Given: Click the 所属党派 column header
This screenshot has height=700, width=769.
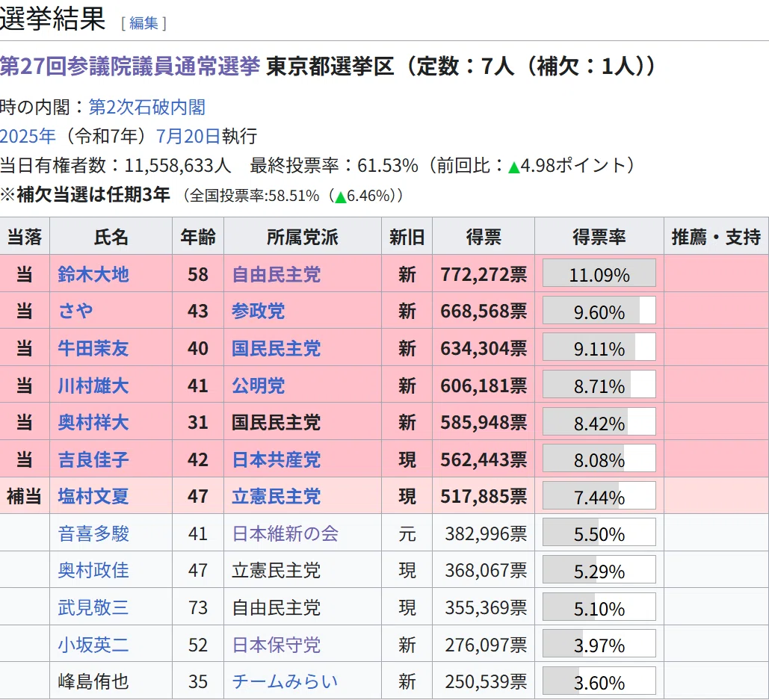Looking at the screenshot, I should [x=303, y=237].
